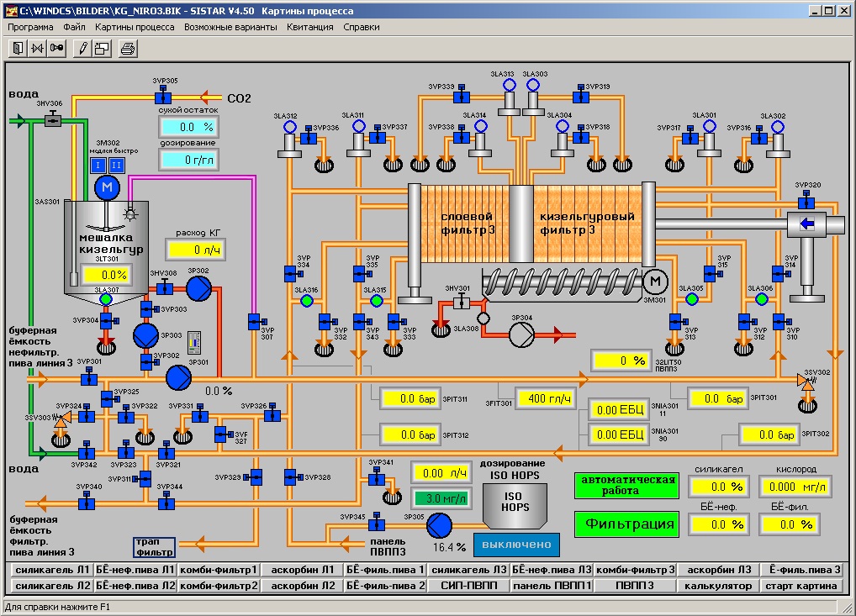Click силикагел value 0.0 %

coord(719,486)
